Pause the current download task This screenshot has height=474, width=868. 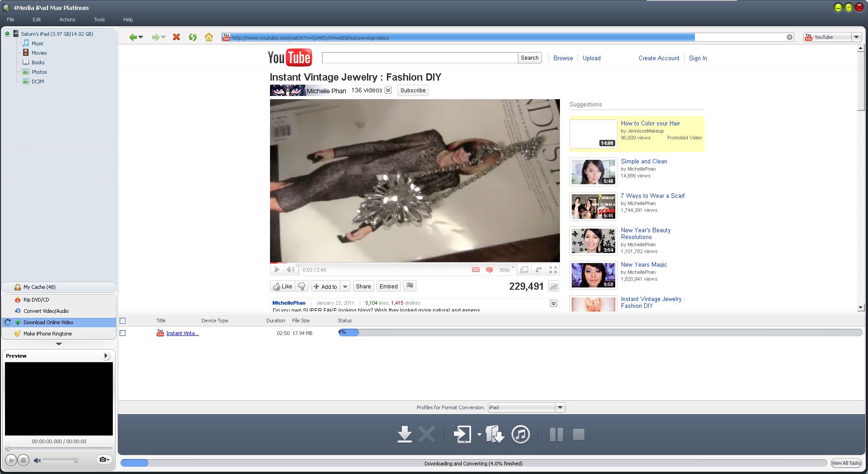(x=556, y=435)
